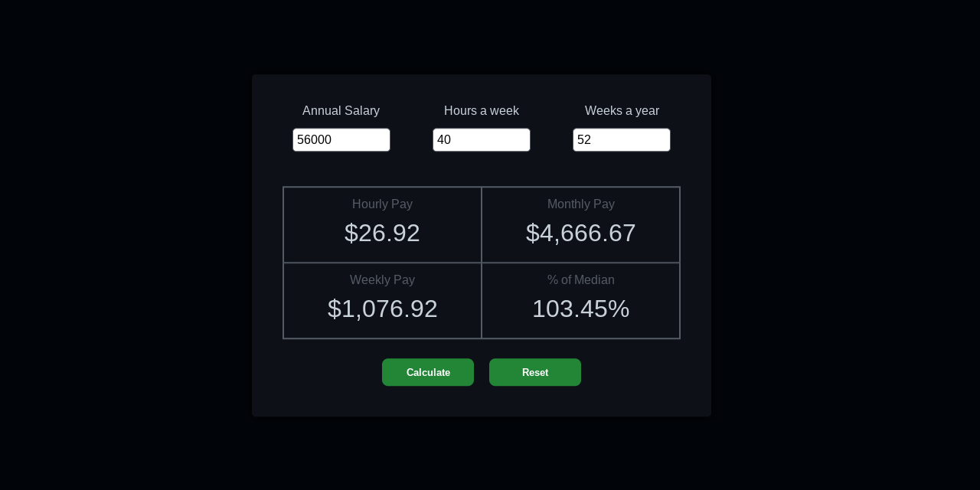Click the Monthly Pay heading
The width and height of the screenshot is (980, 490).
[580, 204]
